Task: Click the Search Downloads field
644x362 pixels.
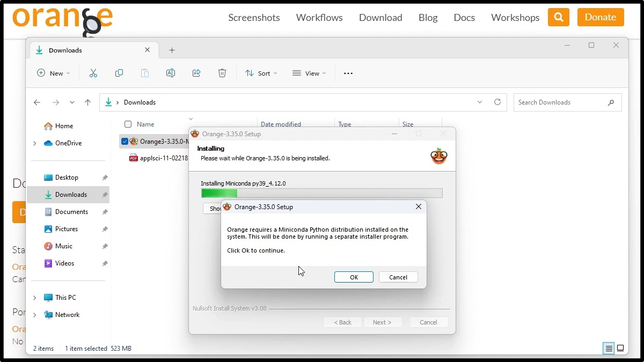Action: pyautogui.click(x=567, y=102)
